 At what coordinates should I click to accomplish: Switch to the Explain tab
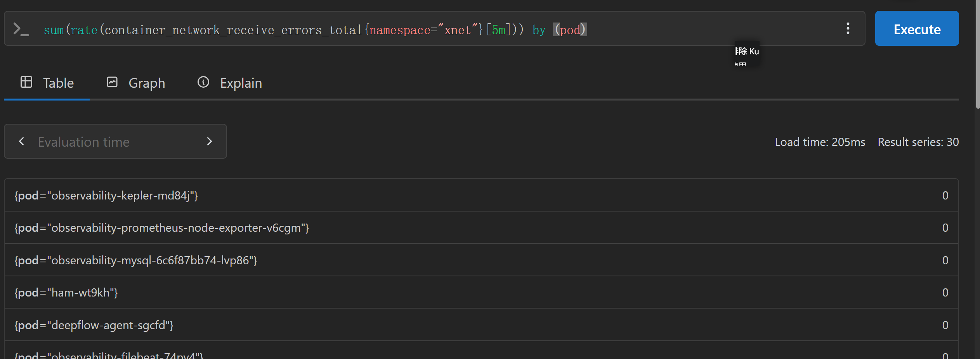(230, 83)
